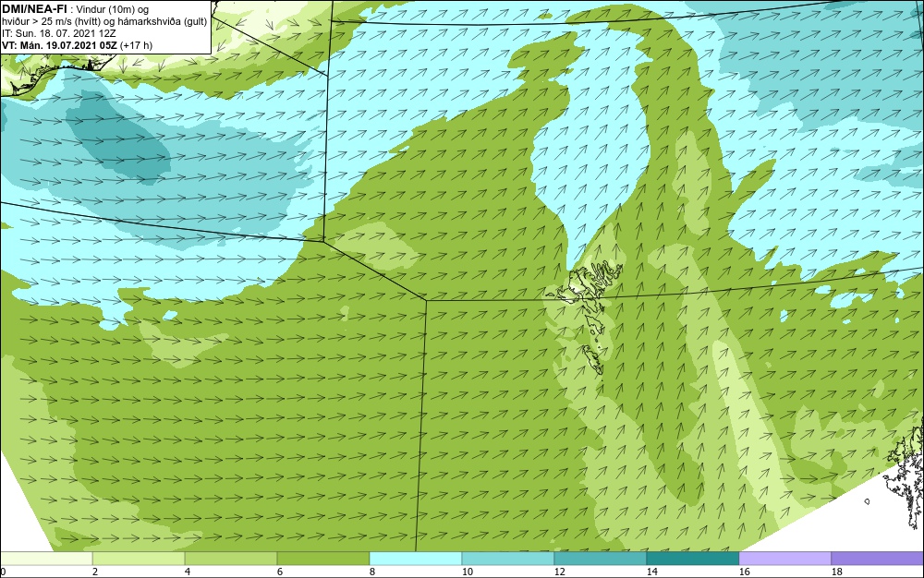Click the 6–8 m/s olive green legend swatch

[x=322, y=559]
